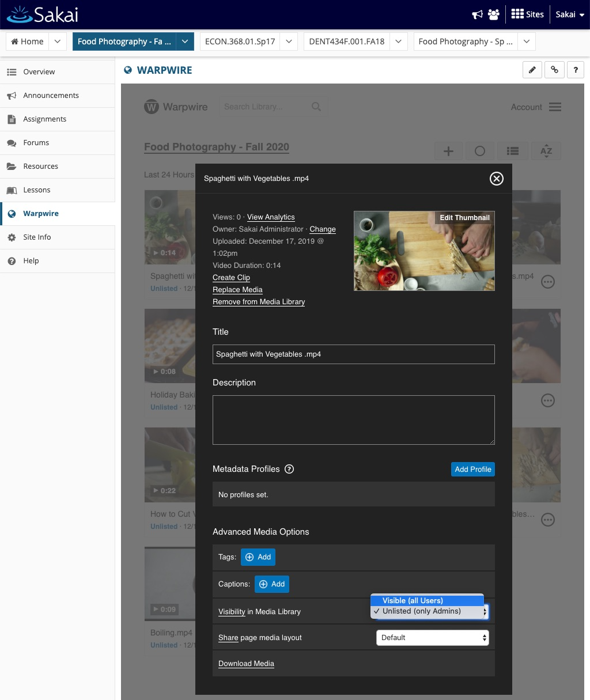Click the Add Profile button
This screenshot has width=590, height=700.
tap(473, 470)
